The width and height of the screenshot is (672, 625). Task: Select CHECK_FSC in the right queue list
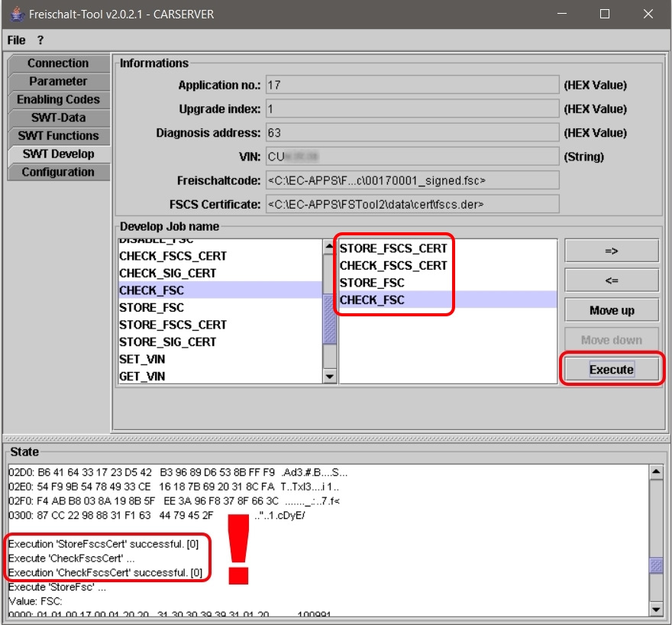(x=447, y=300)
